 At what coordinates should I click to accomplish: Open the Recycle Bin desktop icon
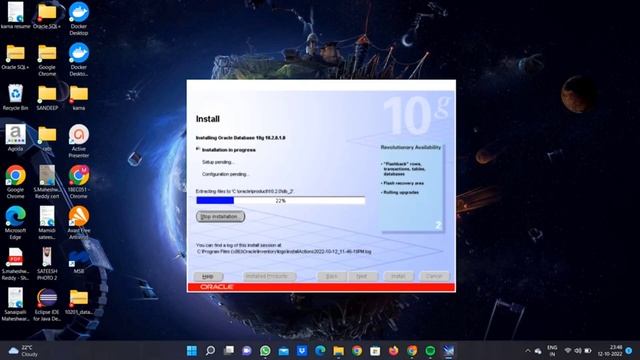point(15,97)
